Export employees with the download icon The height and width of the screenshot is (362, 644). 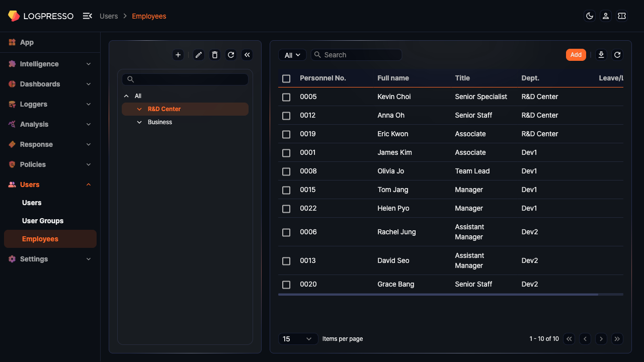click(x=601, y=54)
